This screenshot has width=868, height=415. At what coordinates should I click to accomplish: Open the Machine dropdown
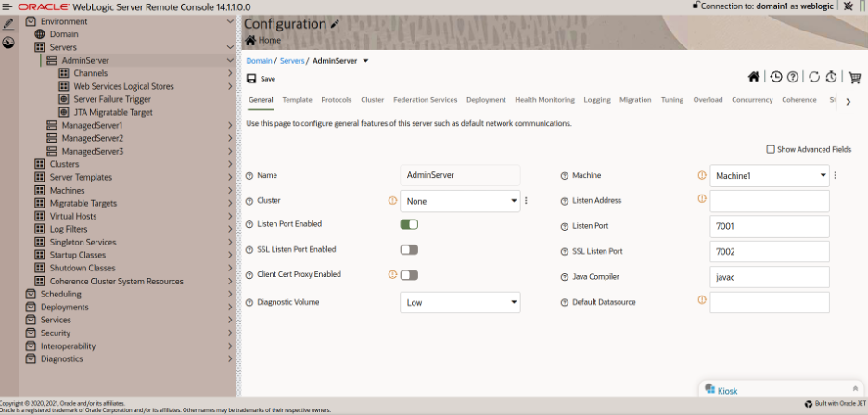(x=770, y=176)
